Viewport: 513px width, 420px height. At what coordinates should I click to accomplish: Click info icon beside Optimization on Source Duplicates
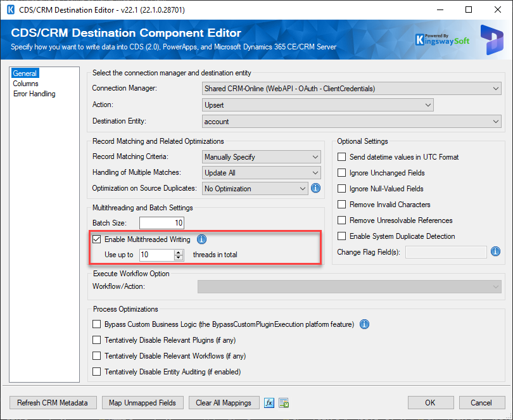point(315,188)
